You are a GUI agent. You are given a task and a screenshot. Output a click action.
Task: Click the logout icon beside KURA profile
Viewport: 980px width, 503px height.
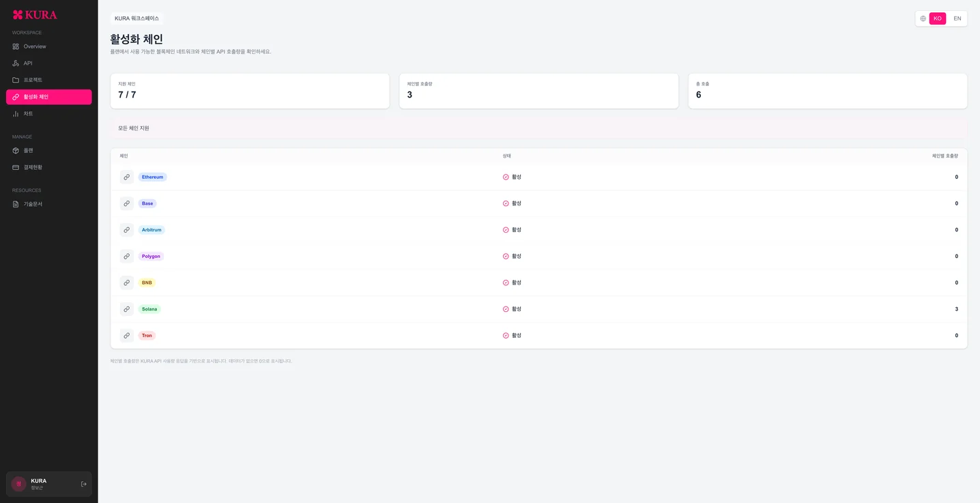click(x=83, y=484)
